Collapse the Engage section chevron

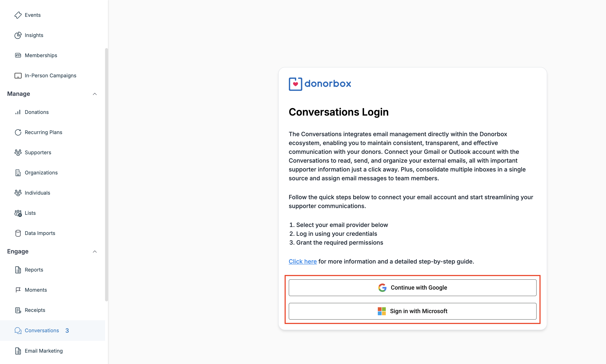click(95, 252)
